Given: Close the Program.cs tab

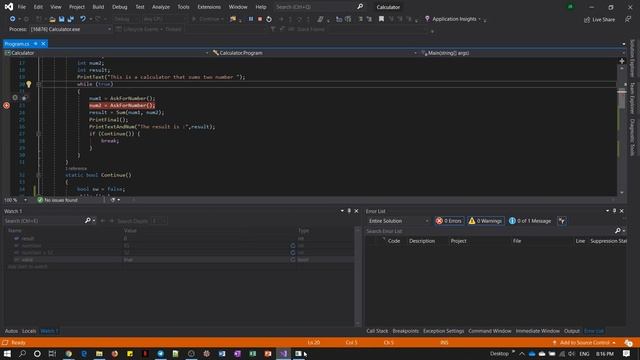Looking at the screenshot, I should (43, 44).
